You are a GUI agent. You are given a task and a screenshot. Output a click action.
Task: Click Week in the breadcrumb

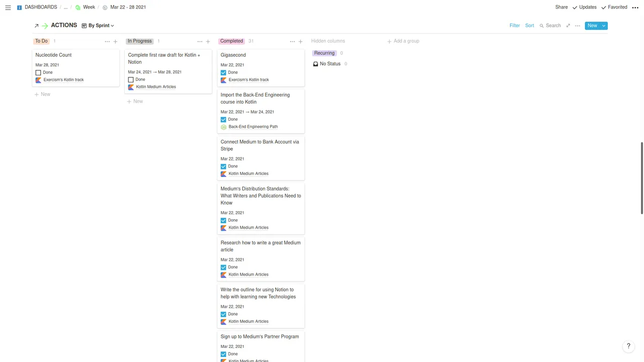tap(89, 8)
